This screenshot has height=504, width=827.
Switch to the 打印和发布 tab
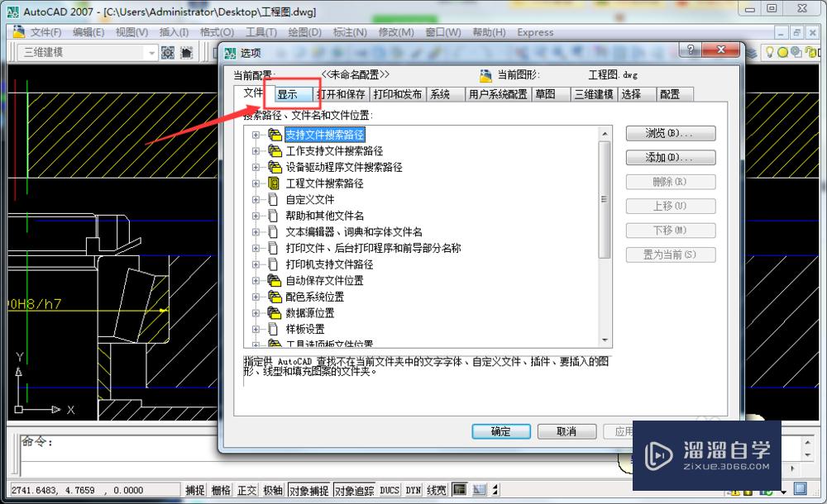pyautogui.click(x=398, y=94)
